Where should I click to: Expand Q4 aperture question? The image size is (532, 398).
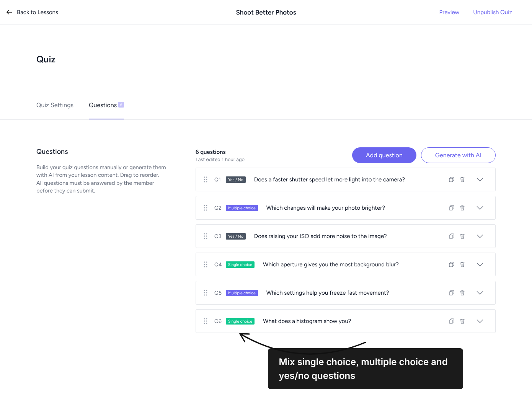[480, 264]
